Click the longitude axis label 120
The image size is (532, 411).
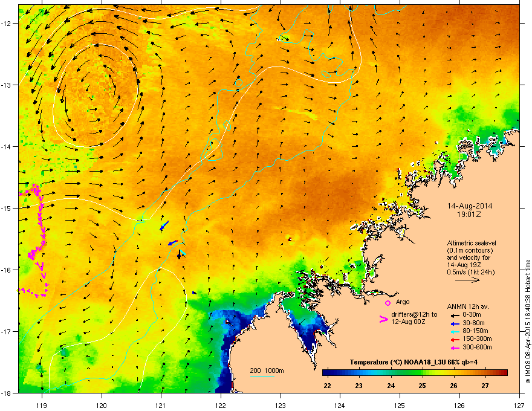click(102, 405)
